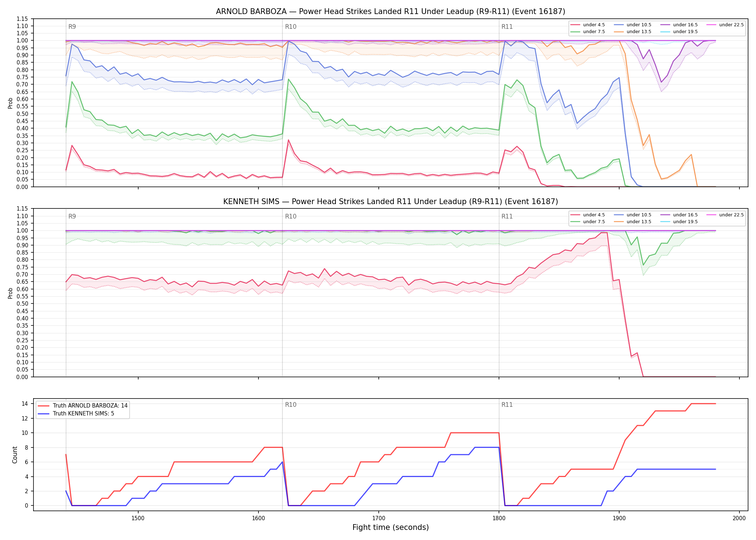Click 'under 19.5' legend entry in top chart
Screen dimensions: 756x540
pos(679,32)
